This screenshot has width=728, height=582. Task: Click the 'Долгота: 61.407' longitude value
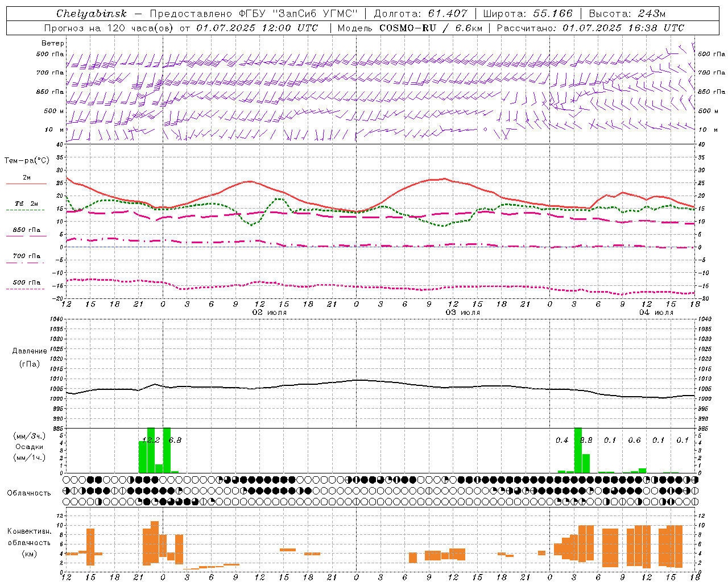click(x=420, y=14)
